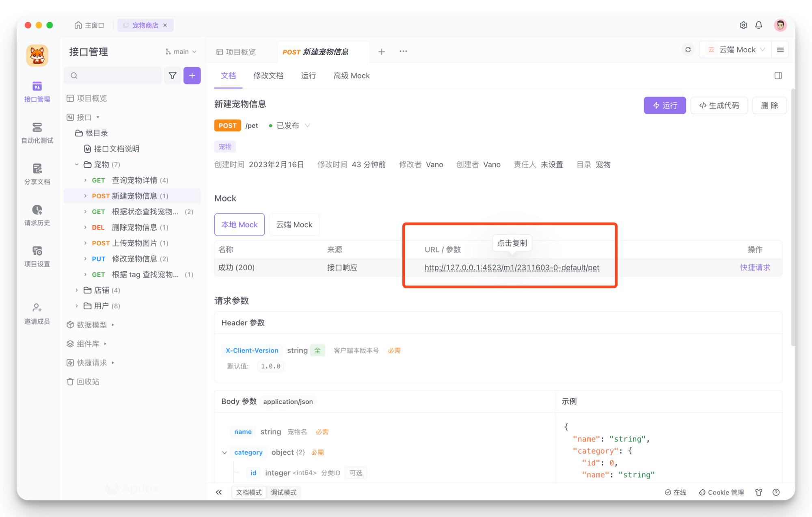Screen dimensions: 812x517
Task: Collapse the 宠物 folder
Action: click(77, 164)
